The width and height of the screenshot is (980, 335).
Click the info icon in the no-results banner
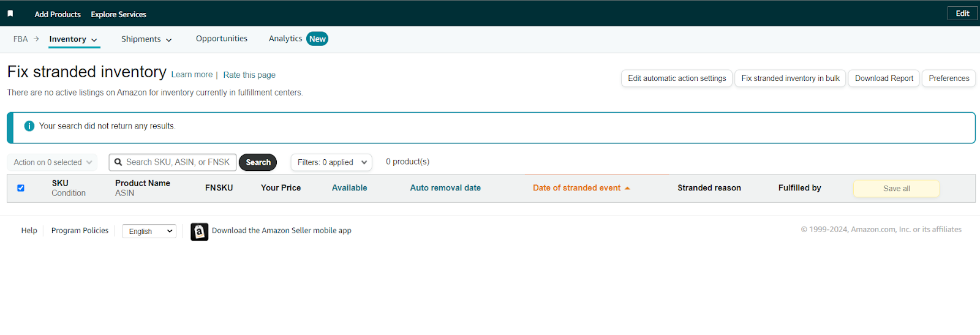pyautogui.click(x=29, y=126)
